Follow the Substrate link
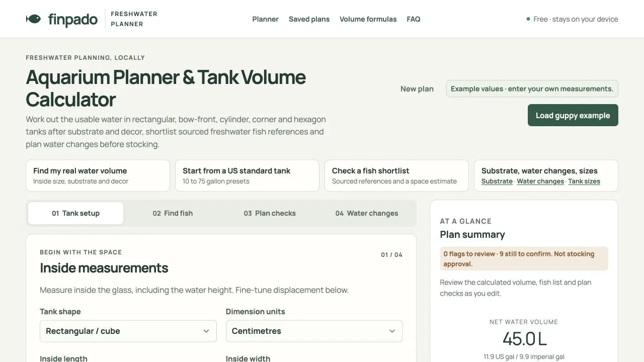Image resolution: width=644 pixels, height=362 pixels. point(497,182)
